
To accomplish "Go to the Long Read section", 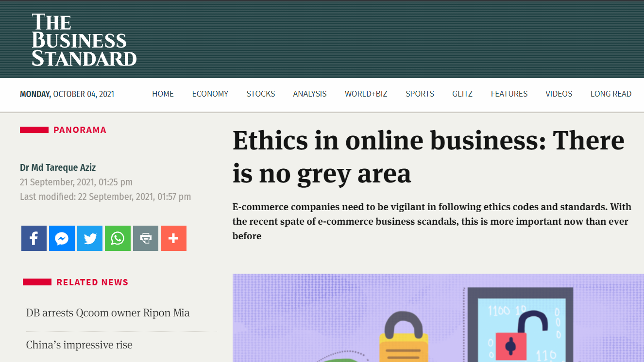I will coord(610,94).
